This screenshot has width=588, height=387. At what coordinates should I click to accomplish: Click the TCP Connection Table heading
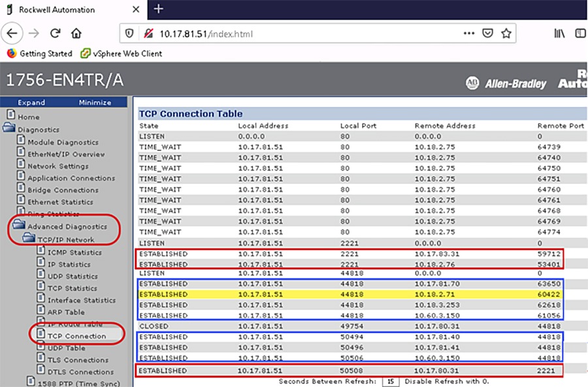point(191,114)
